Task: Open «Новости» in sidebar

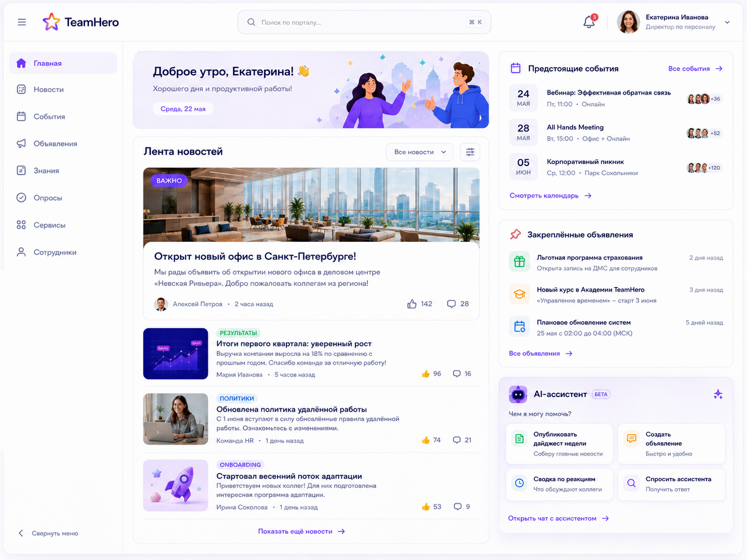Action: (x=63, y=89)
